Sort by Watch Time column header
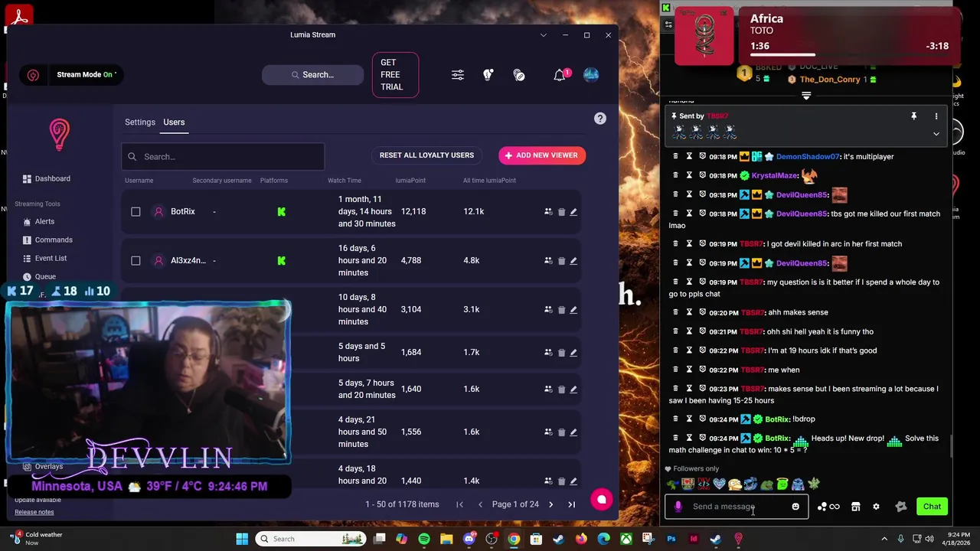 [x=345, y=181]
